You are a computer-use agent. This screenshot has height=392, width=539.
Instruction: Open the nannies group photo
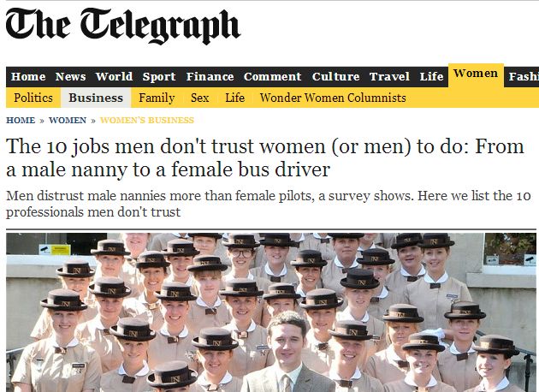pos(271,312)
